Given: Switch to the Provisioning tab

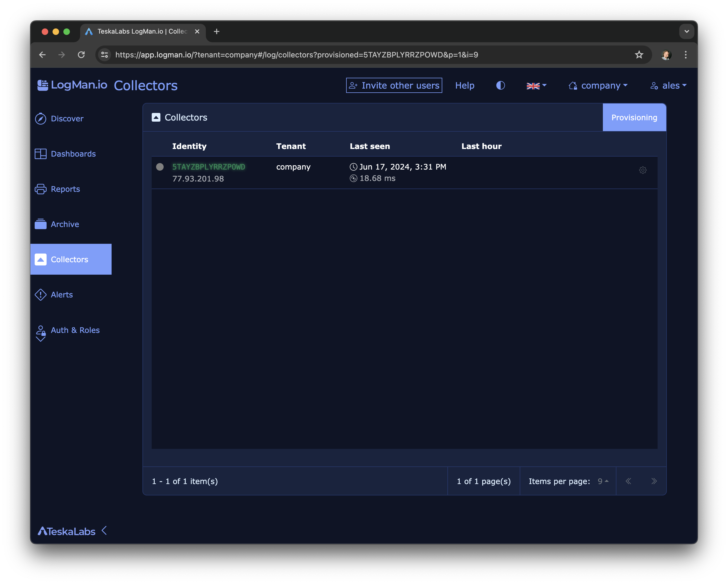Looking at the screenshot, I should tap(634, 118).
